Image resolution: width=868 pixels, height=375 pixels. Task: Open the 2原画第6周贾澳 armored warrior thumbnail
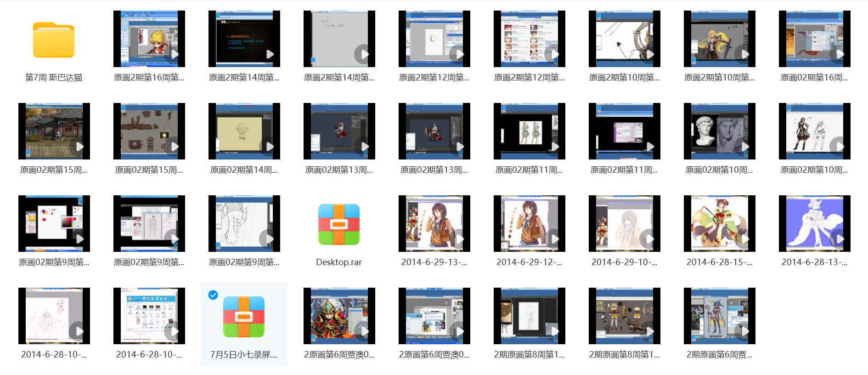coord(339,316)
